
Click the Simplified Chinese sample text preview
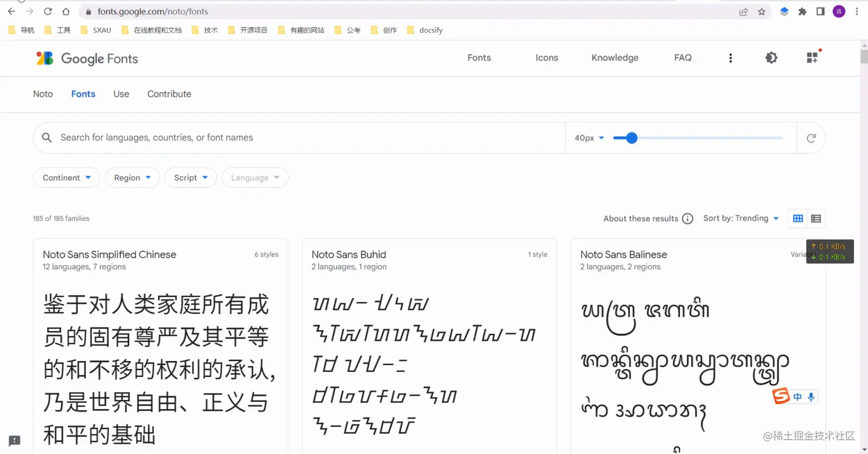click(x=160, y=370)
